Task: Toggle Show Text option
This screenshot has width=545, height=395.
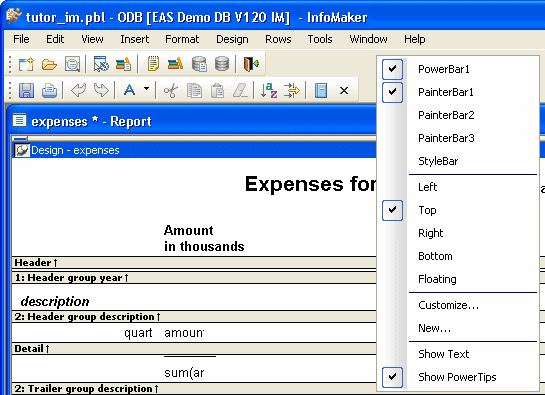Action: point(458,354)
